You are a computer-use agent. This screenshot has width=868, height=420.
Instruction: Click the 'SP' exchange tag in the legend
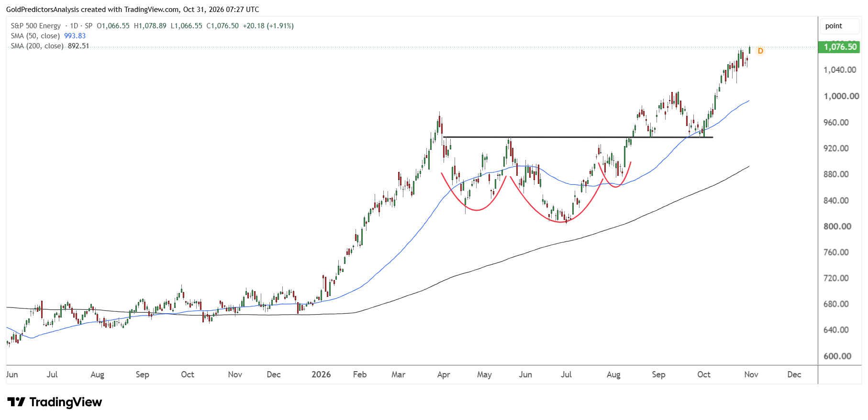pyautogui.click(x=89, y=26)
